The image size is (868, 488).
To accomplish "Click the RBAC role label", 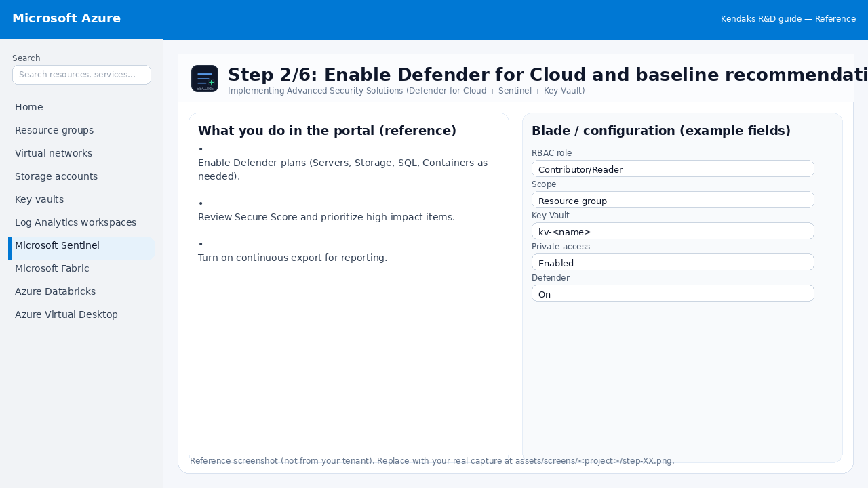I will [x=551, y=153].
